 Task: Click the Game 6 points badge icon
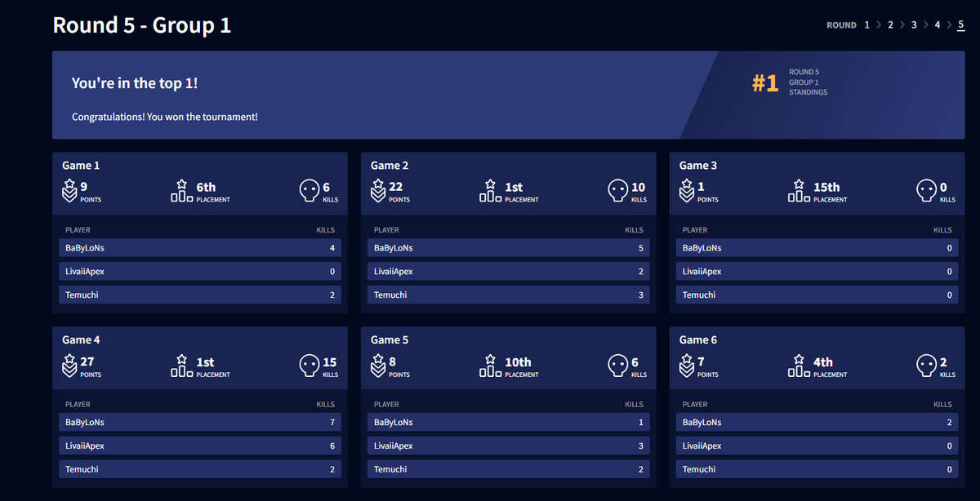pos(687,366)
